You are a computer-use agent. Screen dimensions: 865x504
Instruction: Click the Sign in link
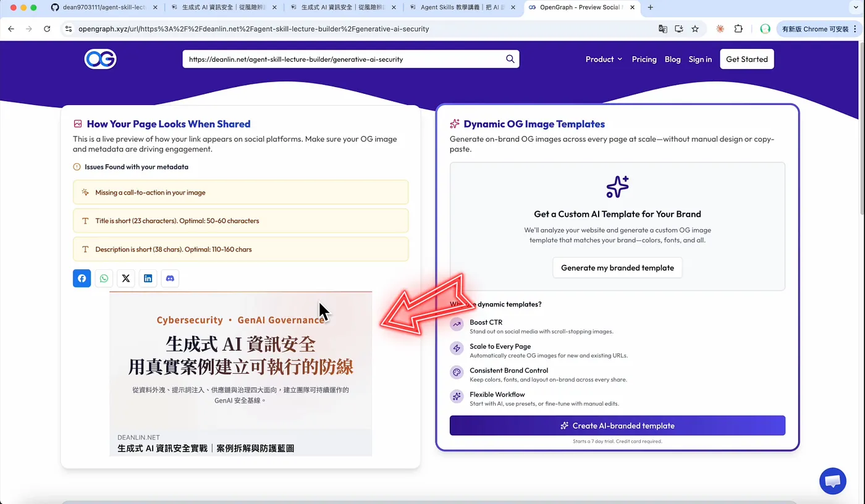click(x=700, y=59)
